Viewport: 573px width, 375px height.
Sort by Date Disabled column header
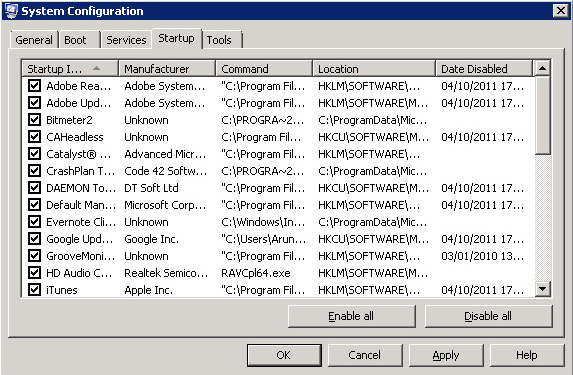(x=484, y=69)
